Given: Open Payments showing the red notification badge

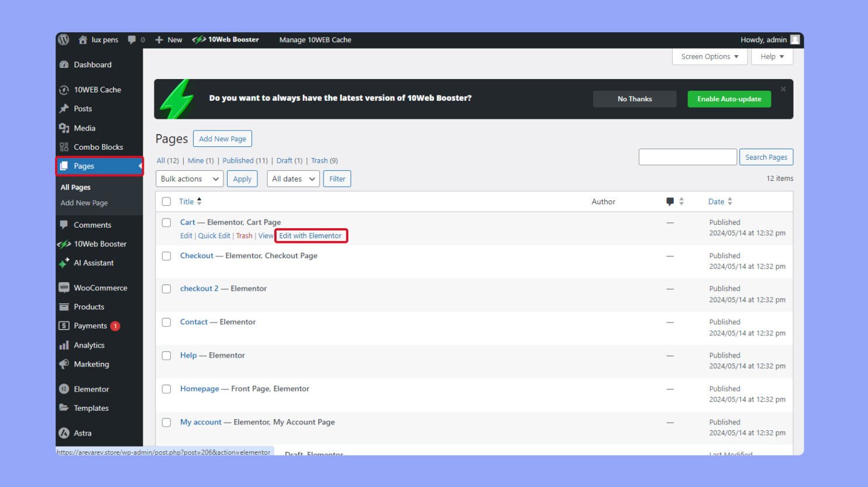Looking at the screenshot, I should tap(65, 325).
